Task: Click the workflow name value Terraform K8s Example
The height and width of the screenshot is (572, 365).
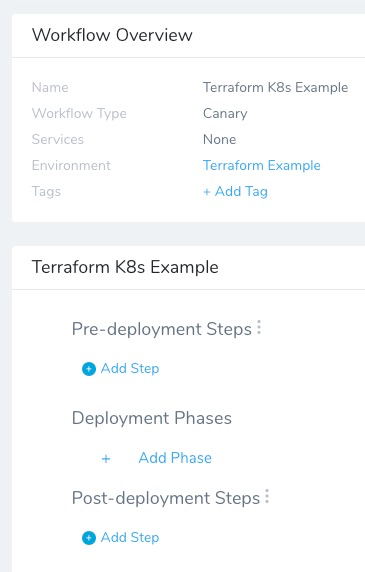Action: click(x=275, y=88)
